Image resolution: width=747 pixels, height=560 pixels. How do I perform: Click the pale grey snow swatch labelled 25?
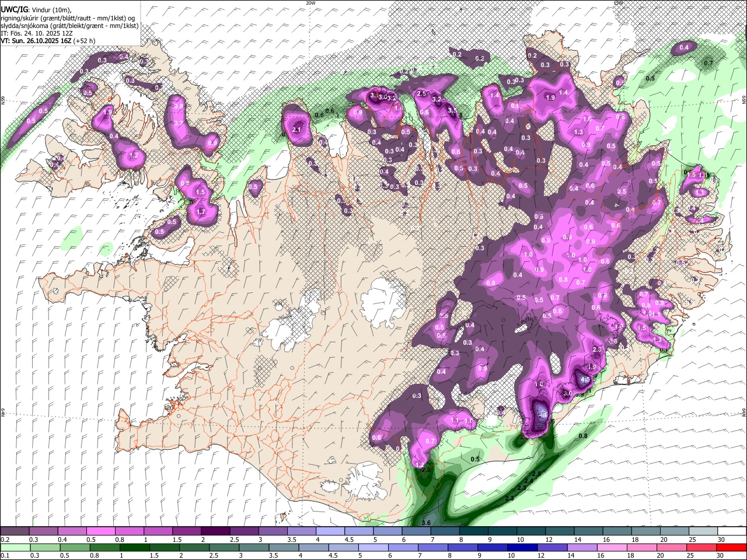coord(704,531)
